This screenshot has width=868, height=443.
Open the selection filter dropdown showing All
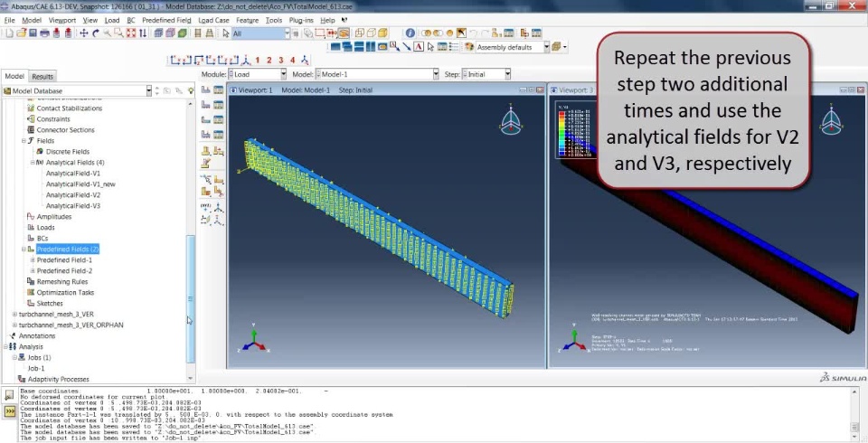click(261, 33)
